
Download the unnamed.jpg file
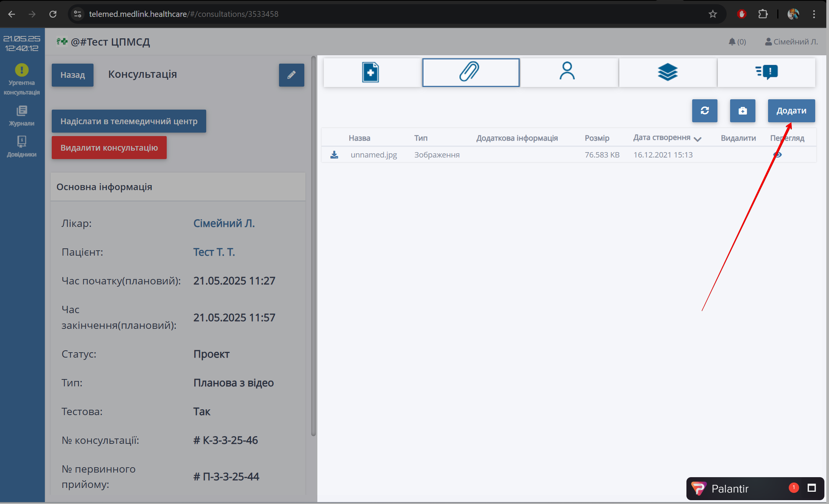(334, 155)
